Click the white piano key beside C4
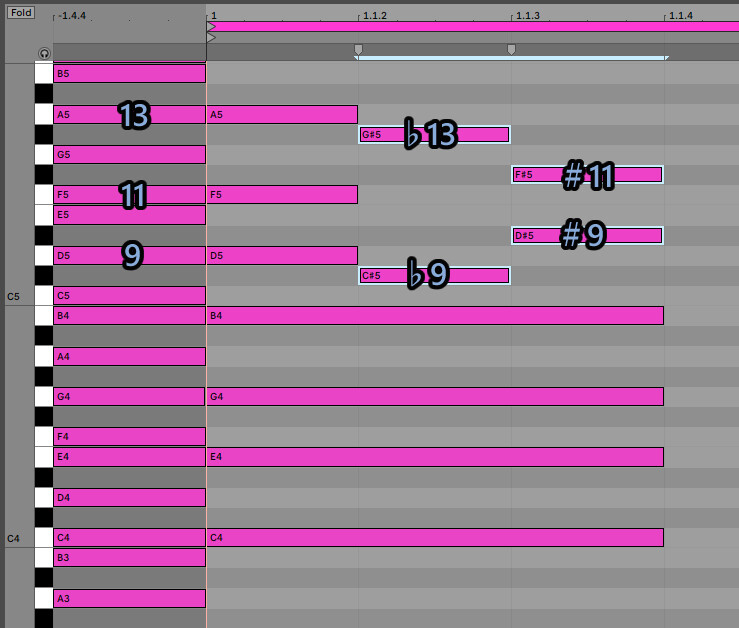 44,537
